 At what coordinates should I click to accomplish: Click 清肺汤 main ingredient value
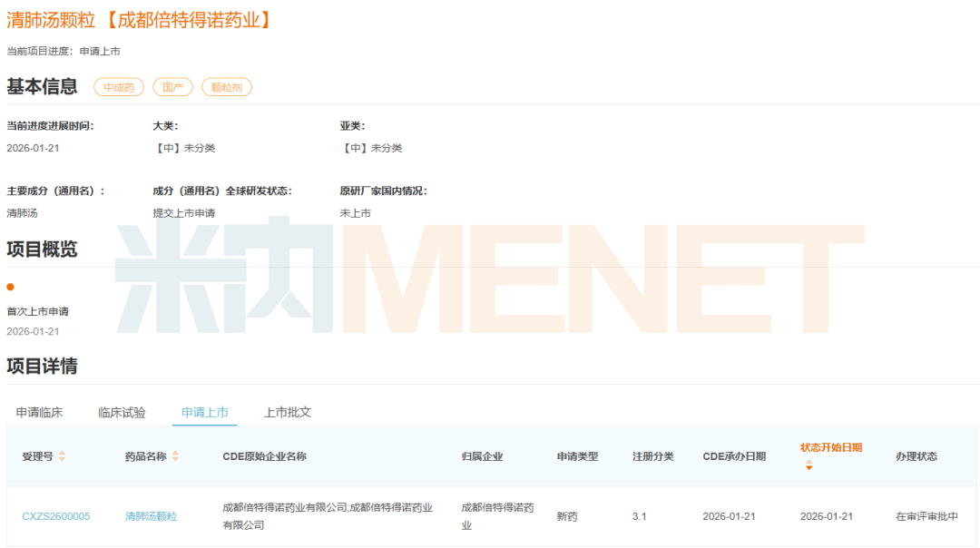[22, 213]
